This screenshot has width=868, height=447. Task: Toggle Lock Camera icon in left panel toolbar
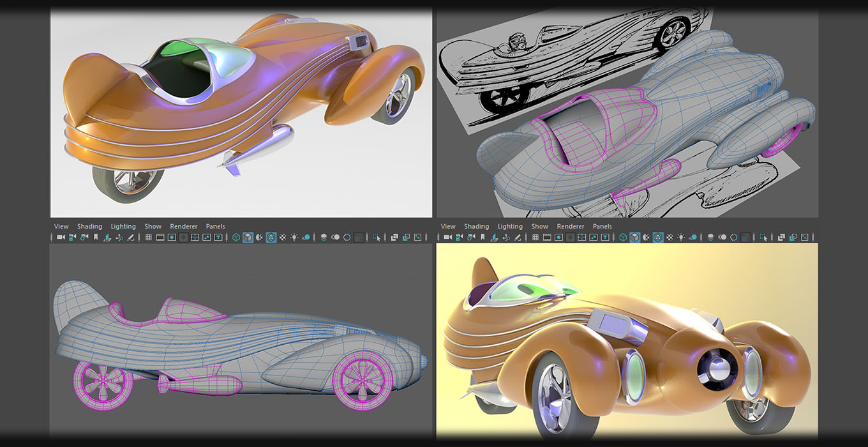(x=72, y=237)
